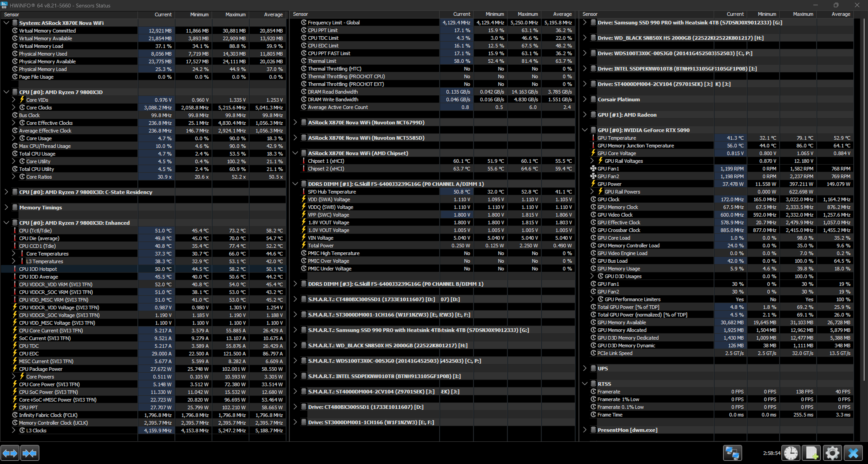Click the Current column header in the left panel

click(156, 14)
